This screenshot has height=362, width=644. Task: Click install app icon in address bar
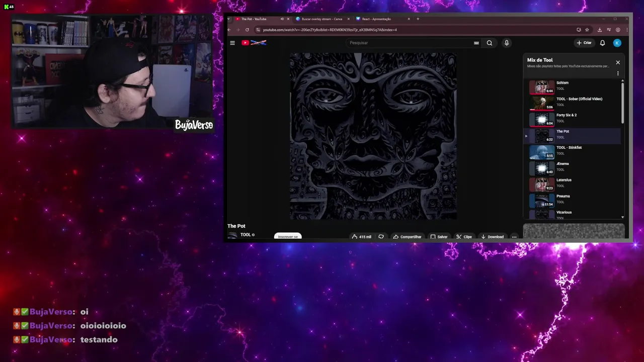pyautogui.click(x=579, y=30)
